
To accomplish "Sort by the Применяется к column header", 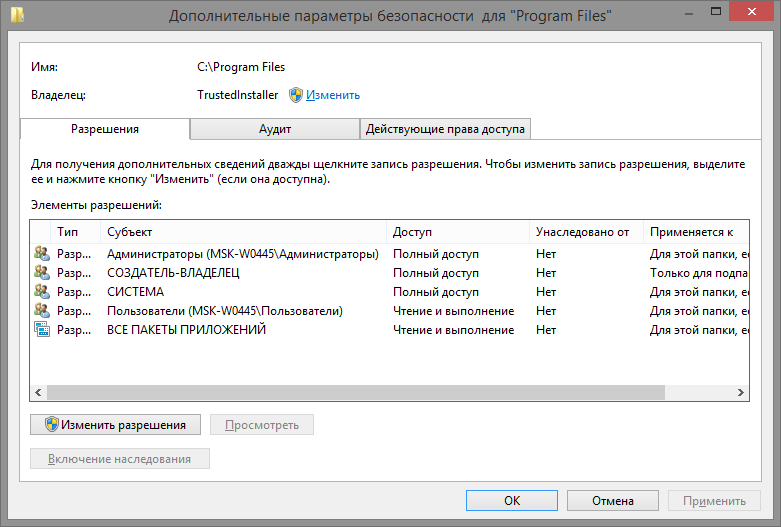I will click(x=696, y=232).
